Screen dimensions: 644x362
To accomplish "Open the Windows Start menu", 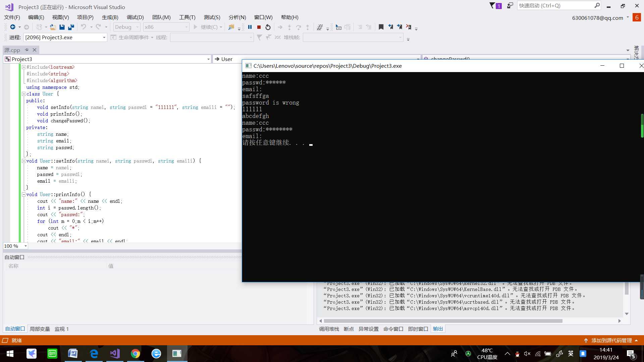I will click(10, 354).
